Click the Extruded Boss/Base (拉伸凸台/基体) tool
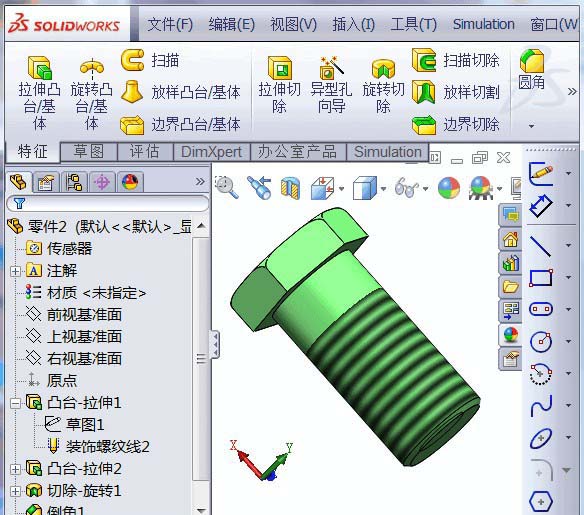Screen dimensions: 584x515 click(39, 93)
